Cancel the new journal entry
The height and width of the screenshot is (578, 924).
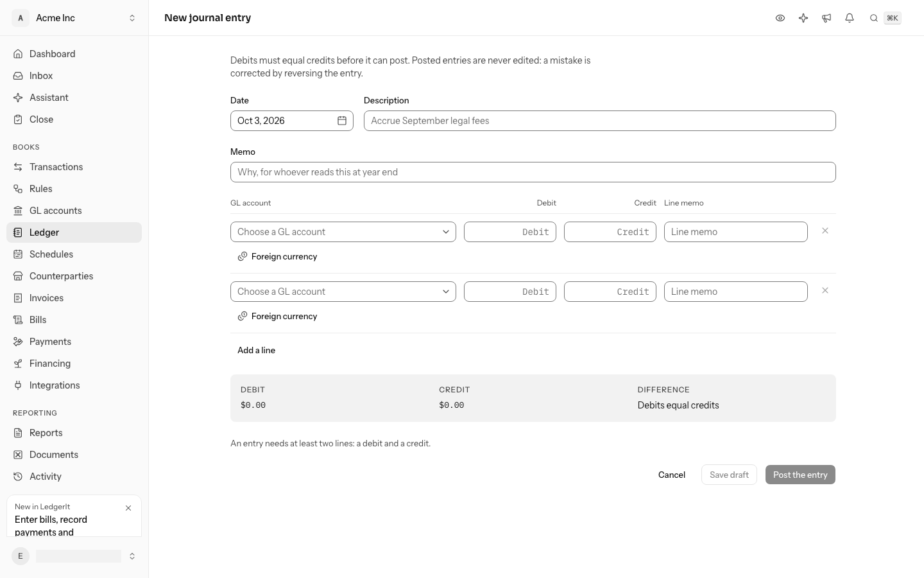pyautogui.click(x=672, y=475)
